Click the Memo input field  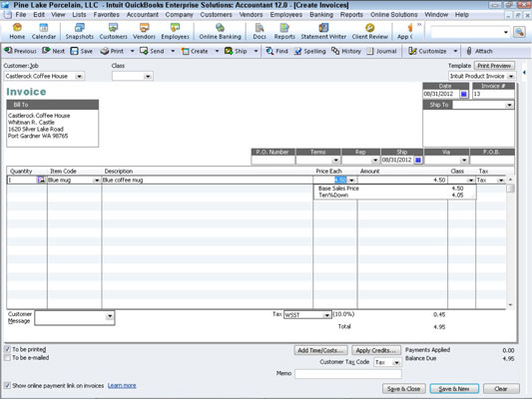pyautogui.click(x=348, y=374)
